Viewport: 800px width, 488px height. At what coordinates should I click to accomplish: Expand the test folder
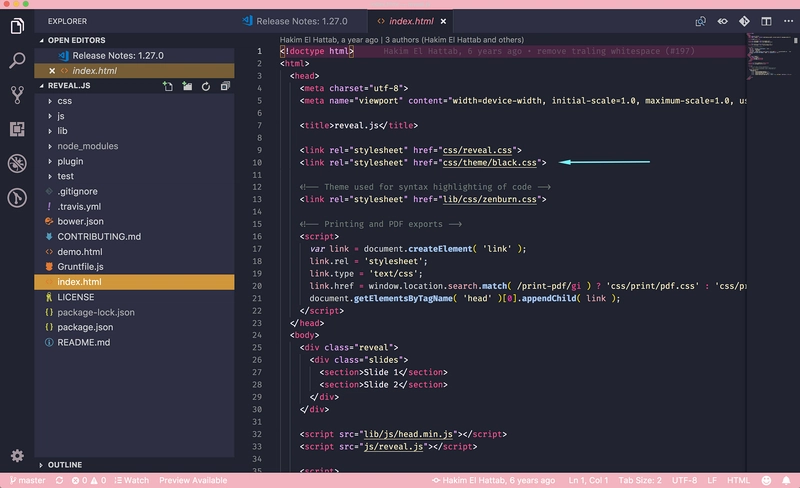(x=134, y=176)
